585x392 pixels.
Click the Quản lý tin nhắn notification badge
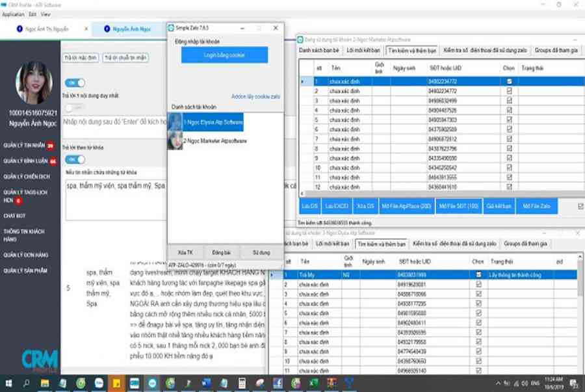point(50,145)
